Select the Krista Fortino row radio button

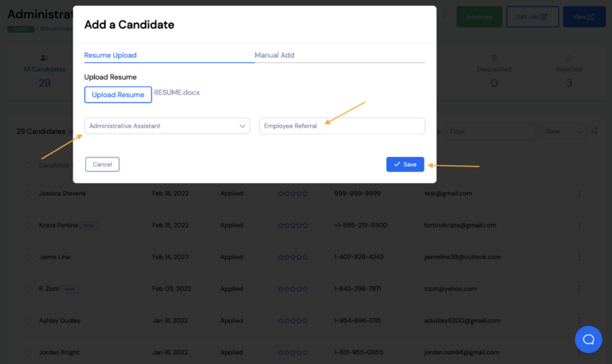[27, 225]
